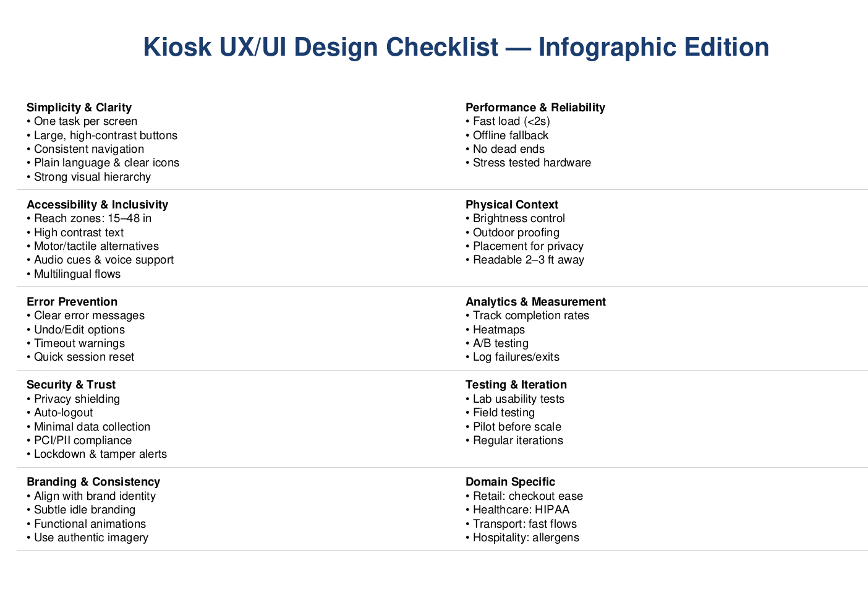Click the Testing & Iteration heading
Screen dimensions: 868x592
point(516,385)
